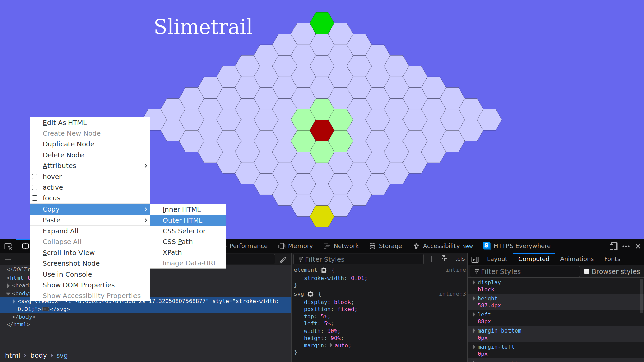Click the Screenshot Node option
The height and width of the screenshot is (362, 644).
click(71, 263)
